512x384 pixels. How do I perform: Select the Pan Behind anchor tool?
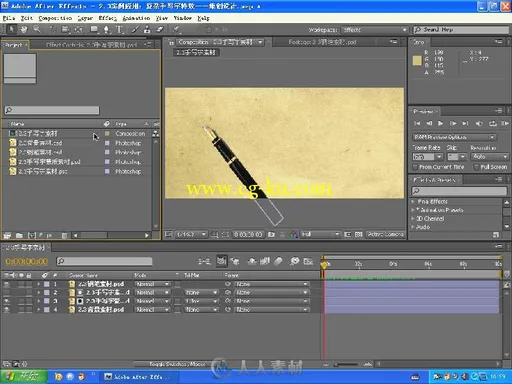tap(78, 30)
